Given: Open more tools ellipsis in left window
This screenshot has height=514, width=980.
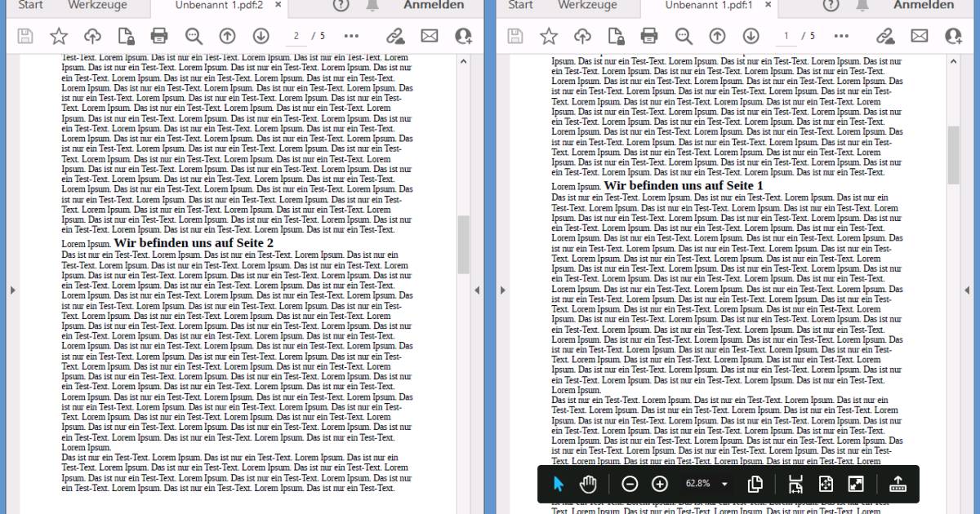Looking at the screenshot, I should [x=351, y=36].
